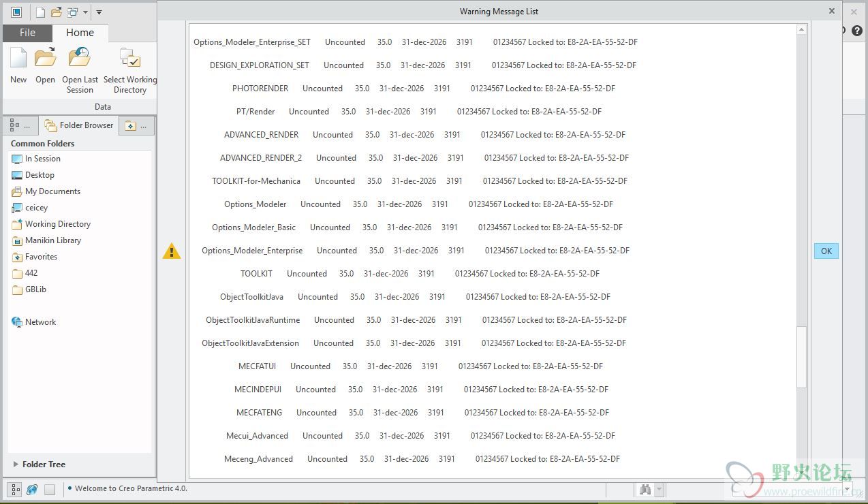
Task: Click the Creo application icon in title bar
Action: click(16, 12)
